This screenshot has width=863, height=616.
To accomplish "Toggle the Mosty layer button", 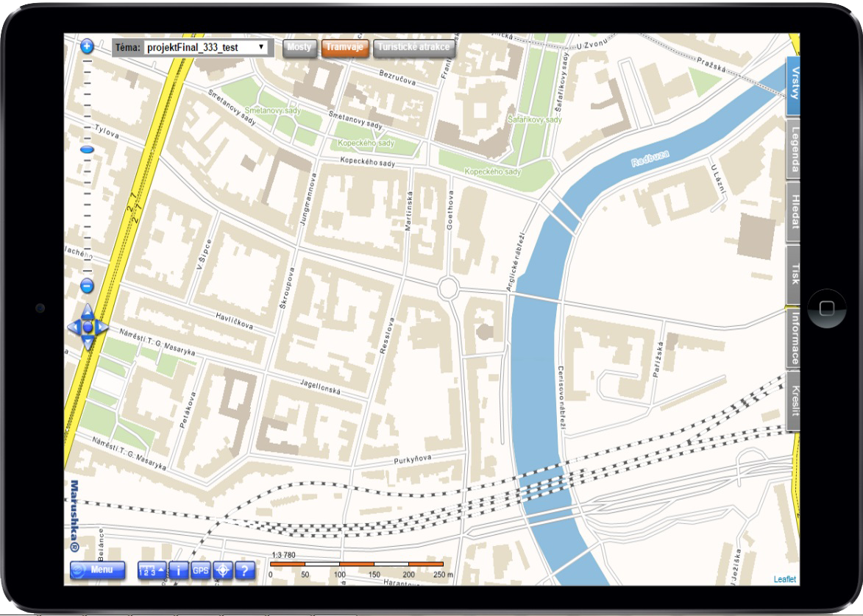I will pos(299,48).
